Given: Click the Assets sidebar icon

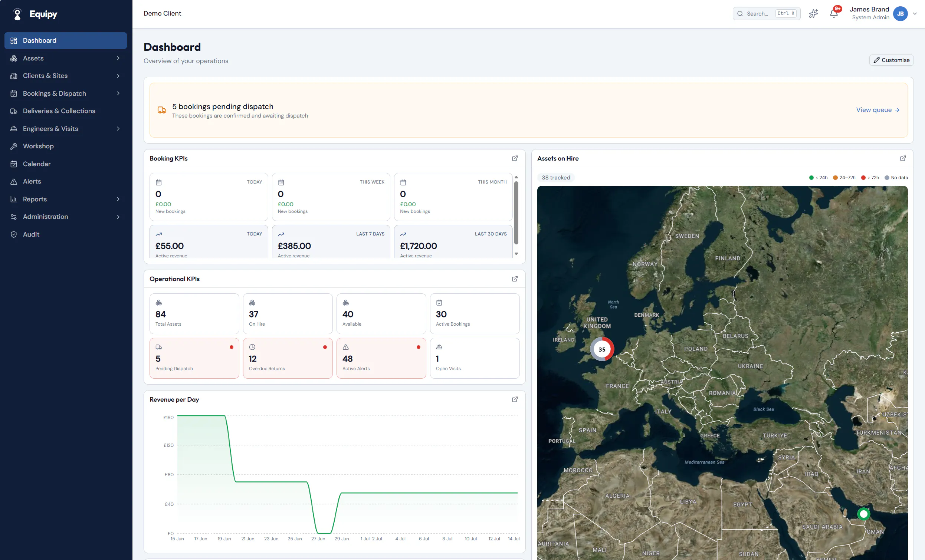Looking at the screenshot, I should point(14,58).
